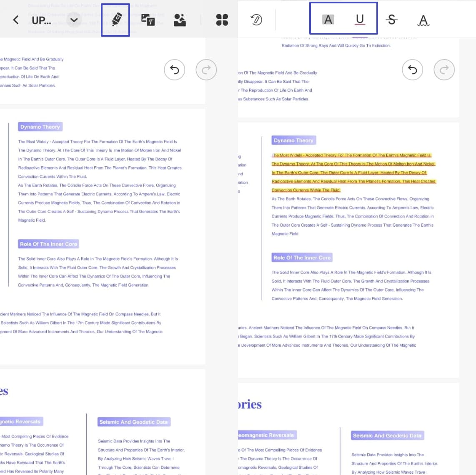Select the Dynamo Theory section label
The image size is (476, 475).
(40, 127)
